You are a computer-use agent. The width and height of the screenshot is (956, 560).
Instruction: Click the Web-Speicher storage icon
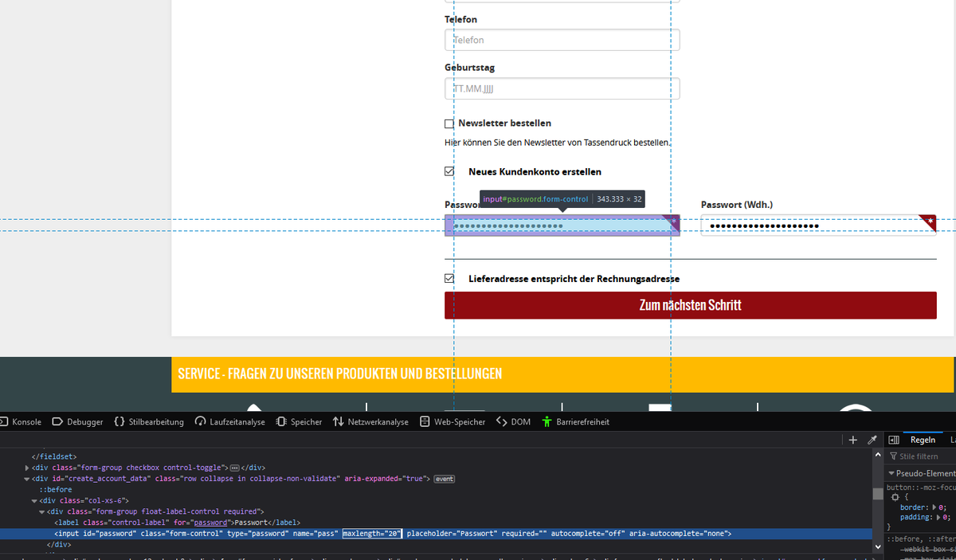click(425, 422)
